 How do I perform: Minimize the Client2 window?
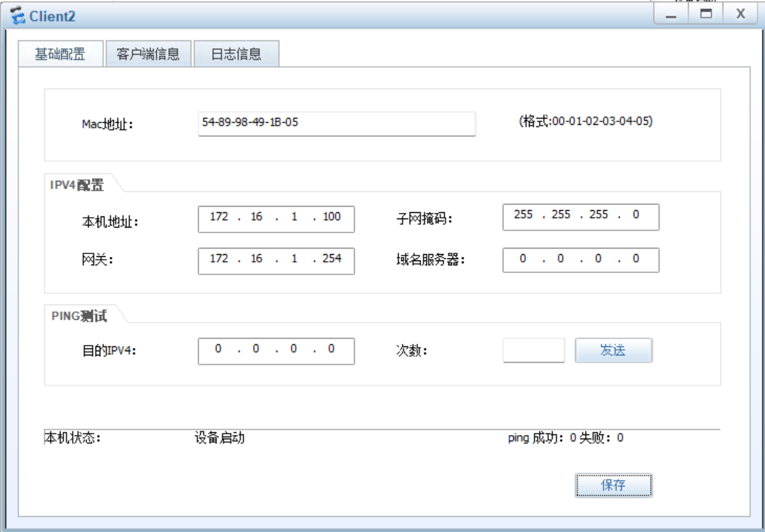[x=671, y=15]
